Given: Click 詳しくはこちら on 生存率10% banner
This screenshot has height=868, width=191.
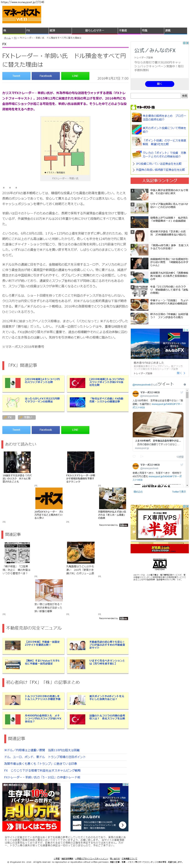Looking at the screenshot, I should click(x=31, y=826).
